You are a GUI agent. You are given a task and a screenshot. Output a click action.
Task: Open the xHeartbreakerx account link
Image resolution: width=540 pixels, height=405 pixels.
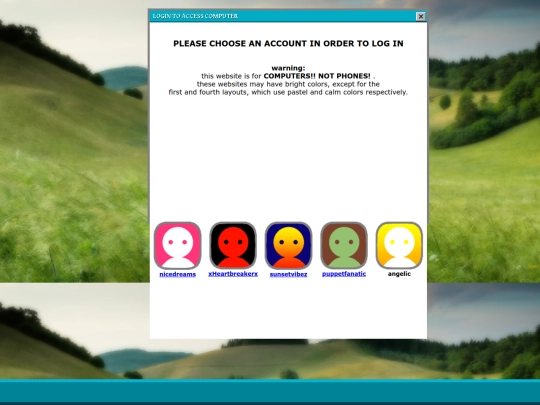click(233, 274)
